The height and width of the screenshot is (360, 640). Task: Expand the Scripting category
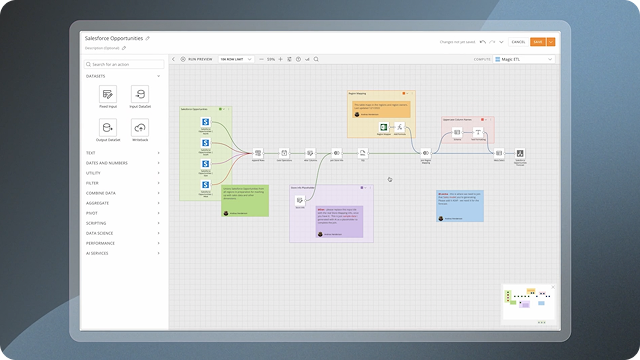coord(158,223)
